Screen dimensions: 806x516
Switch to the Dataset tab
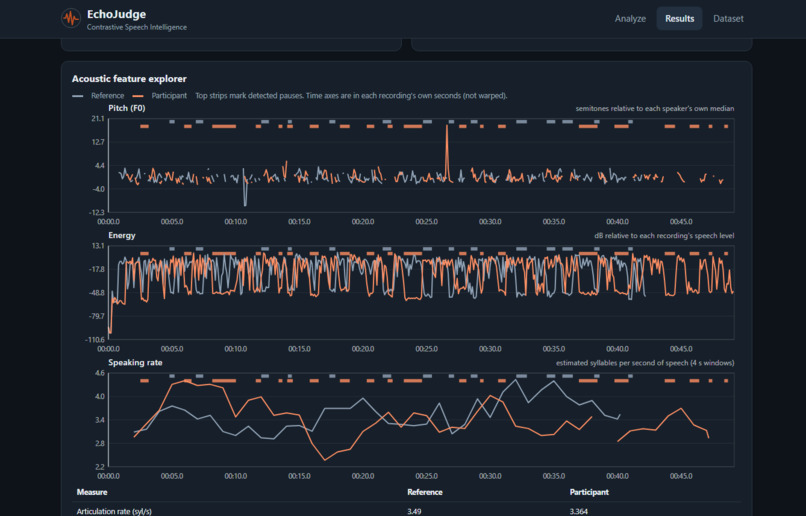coord(728,19)
